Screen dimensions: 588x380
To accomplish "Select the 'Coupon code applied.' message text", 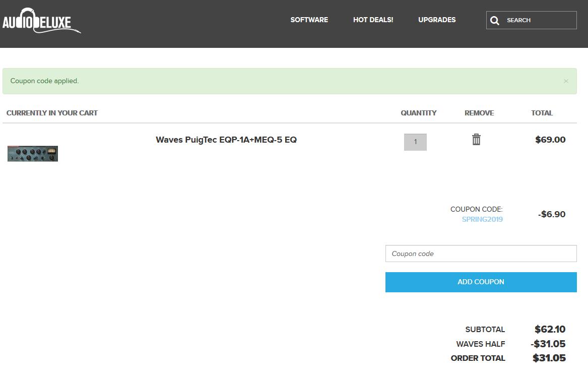I will 45,81.
